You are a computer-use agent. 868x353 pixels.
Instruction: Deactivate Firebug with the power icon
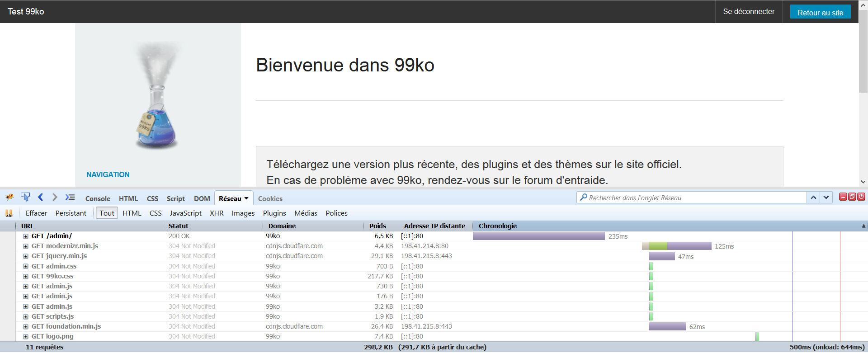pyautogui.click(x=861, y=197)
